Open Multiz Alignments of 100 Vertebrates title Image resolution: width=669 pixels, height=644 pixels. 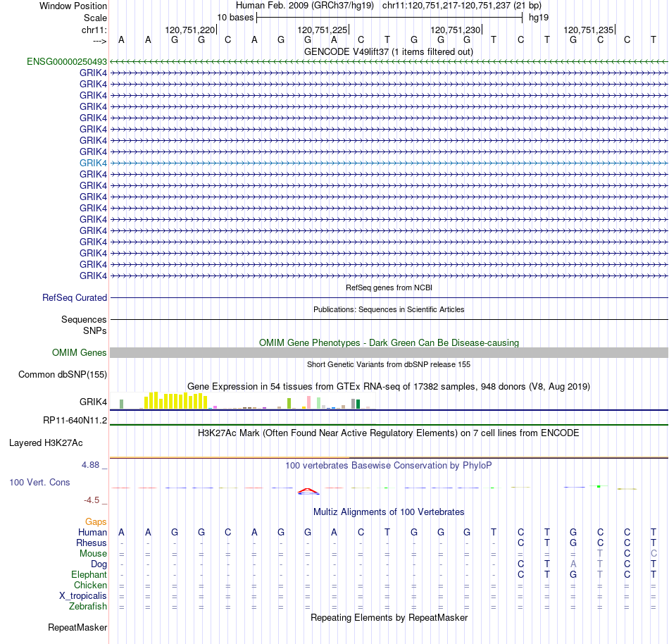389,512
